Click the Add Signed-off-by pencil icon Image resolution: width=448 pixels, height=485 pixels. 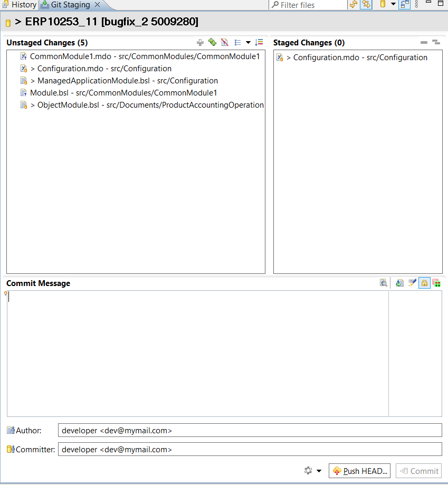tap(412, 283)
